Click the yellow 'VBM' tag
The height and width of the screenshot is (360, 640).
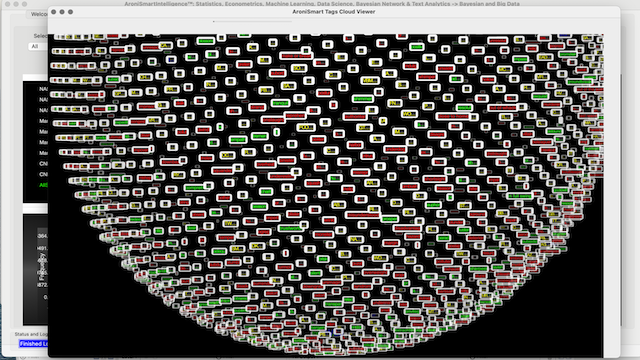(370, 80)
